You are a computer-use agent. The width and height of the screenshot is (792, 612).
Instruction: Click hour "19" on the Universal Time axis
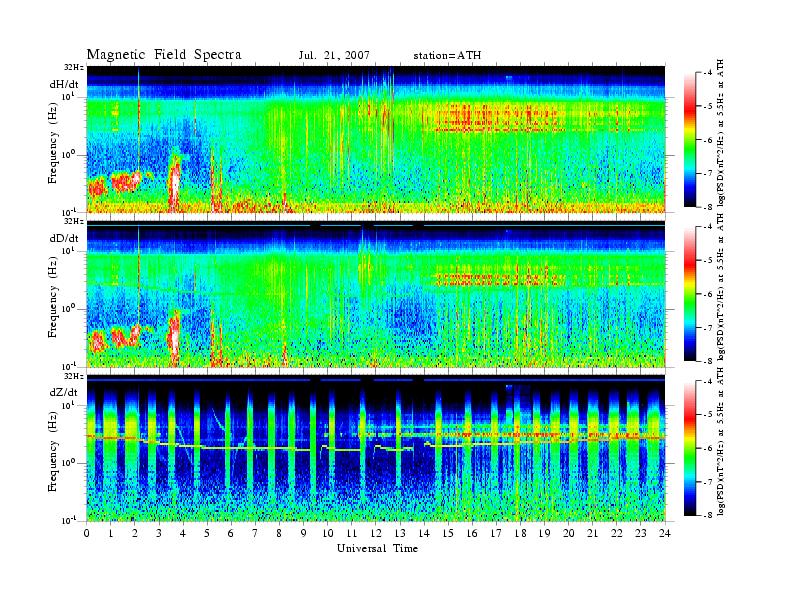(x=544, y=533)
